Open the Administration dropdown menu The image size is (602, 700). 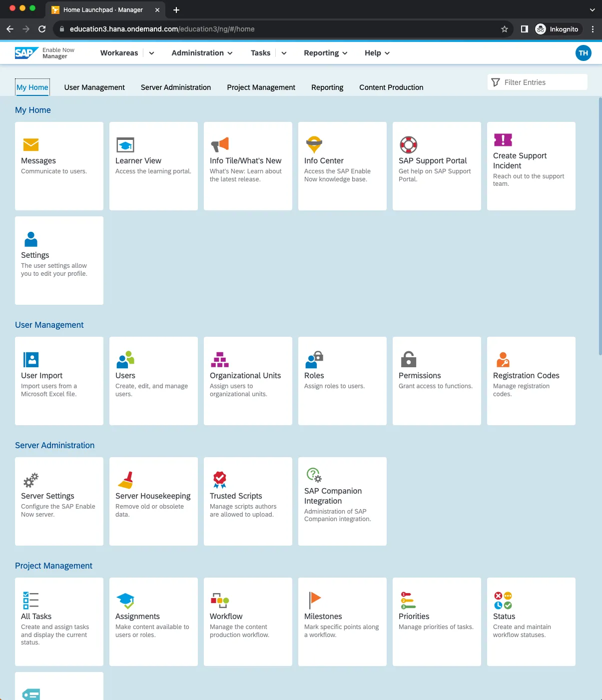click(x=202, y=53)
